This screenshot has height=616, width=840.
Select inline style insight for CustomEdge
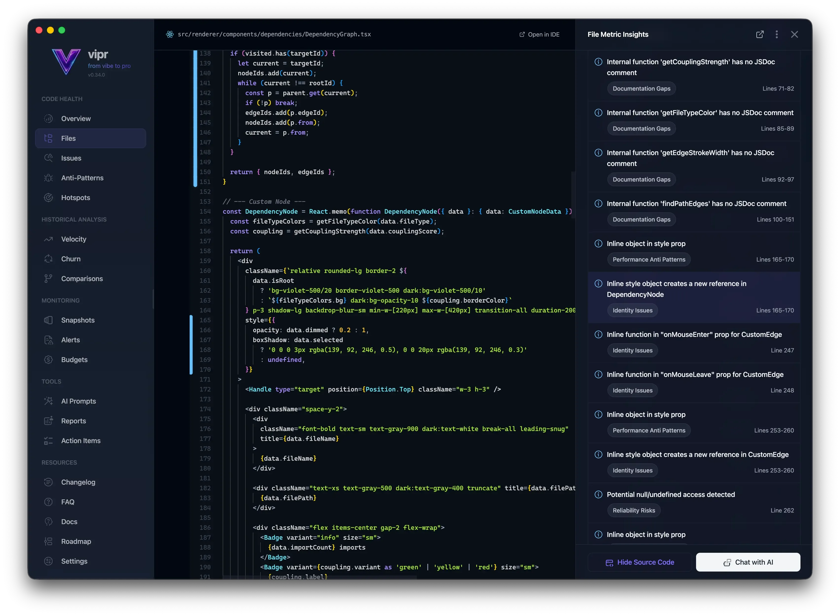point(694,463)
